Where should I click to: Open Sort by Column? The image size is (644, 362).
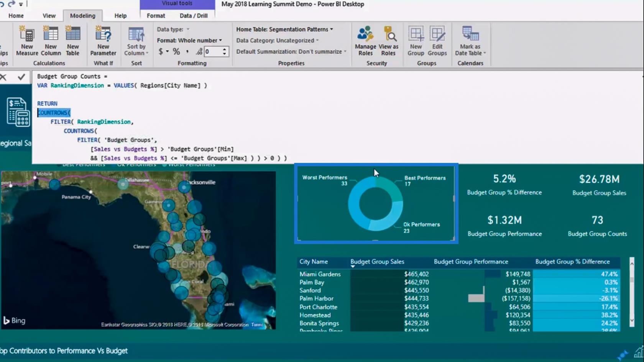pyautogui.click(x=136, y=41)
